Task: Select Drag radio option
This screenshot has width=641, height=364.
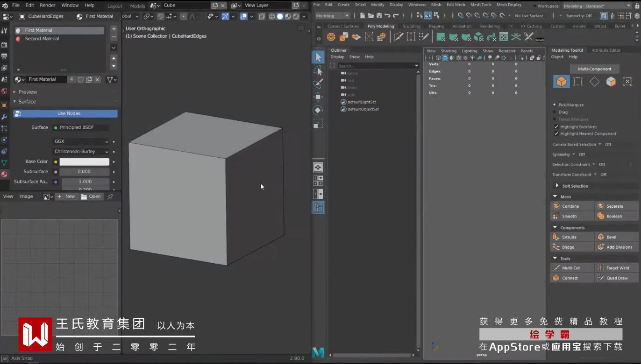Action: (x=555, y=112)
